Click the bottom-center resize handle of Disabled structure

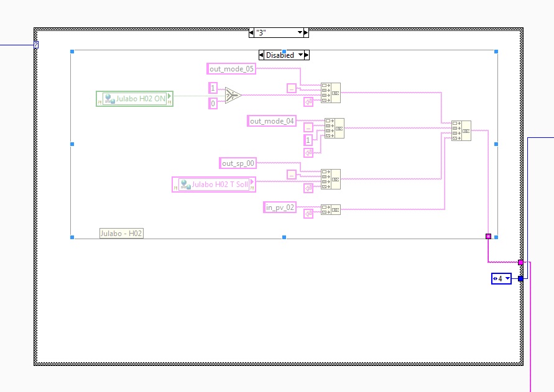(x=284, y=237)
